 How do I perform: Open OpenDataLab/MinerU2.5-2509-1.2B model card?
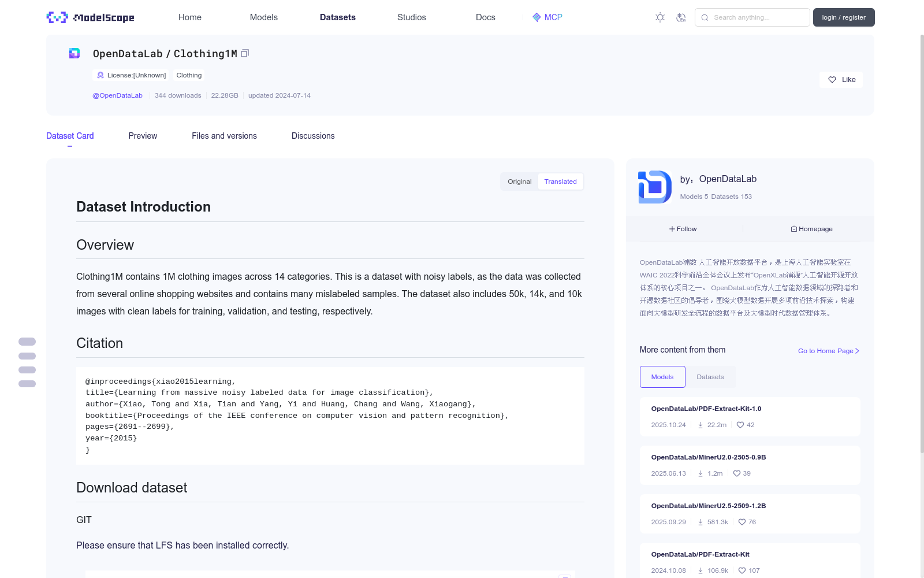click(750, 514)
